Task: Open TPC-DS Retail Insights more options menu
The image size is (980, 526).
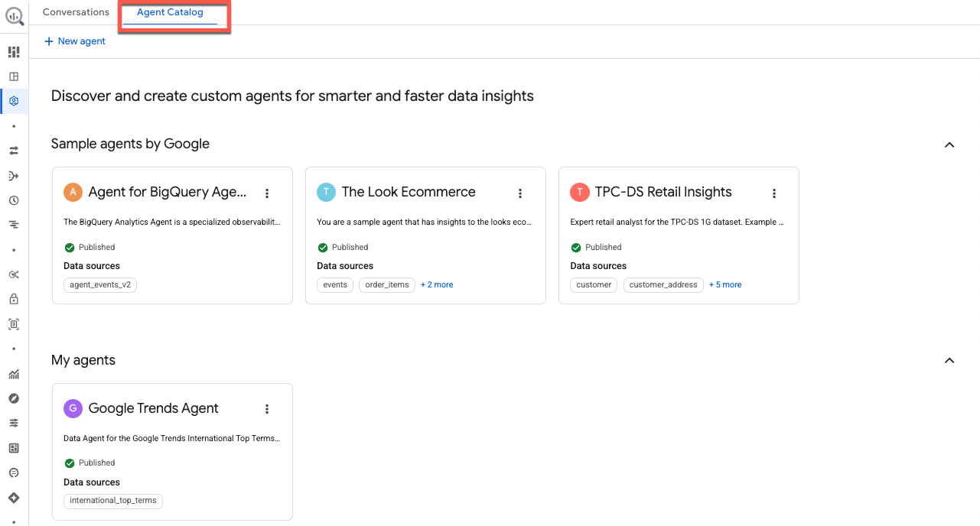Action: (774, 193)
